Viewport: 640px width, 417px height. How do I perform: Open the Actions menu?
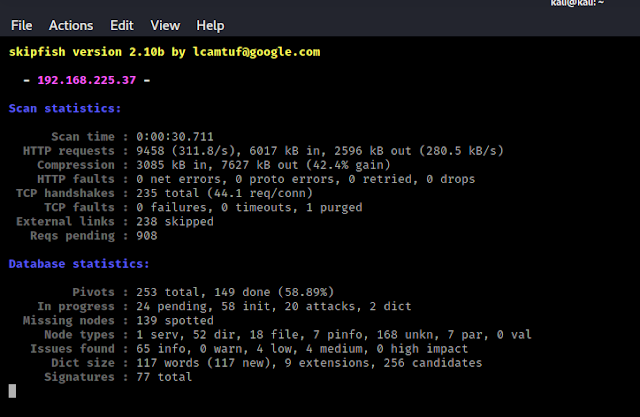[71, 26]
